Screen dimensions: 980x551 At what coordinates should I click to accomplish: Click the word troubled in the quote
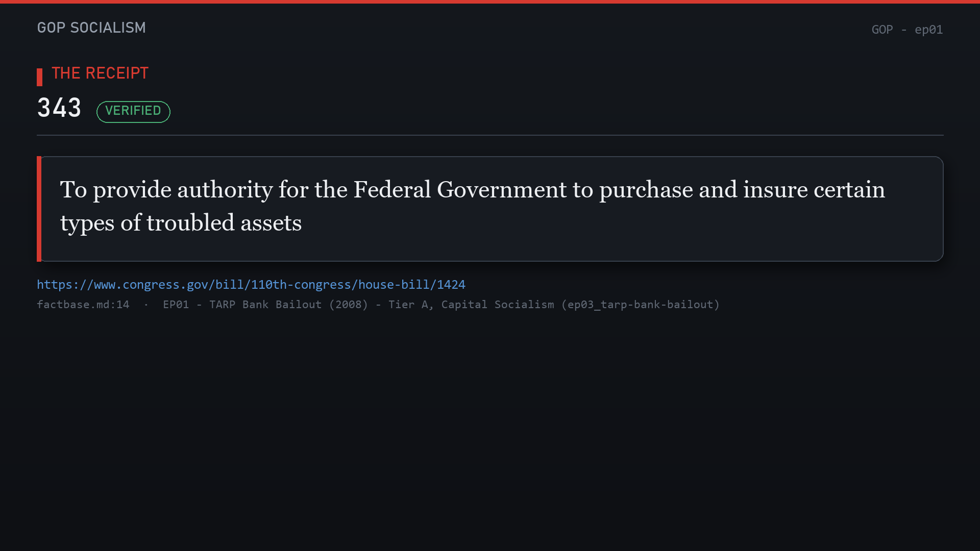click(190, 223)
